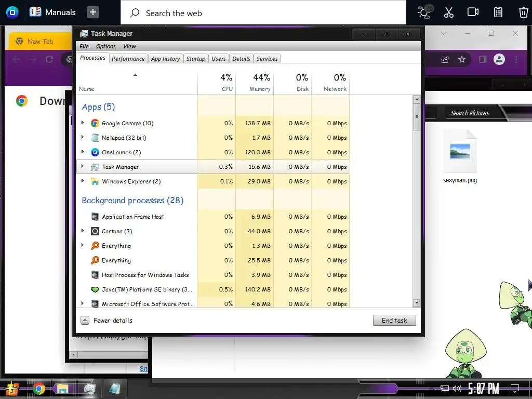This screenshot has width=532, height=399.
Task: Expand the Microsoft Office Software Protection group
Action: [83, 303]
